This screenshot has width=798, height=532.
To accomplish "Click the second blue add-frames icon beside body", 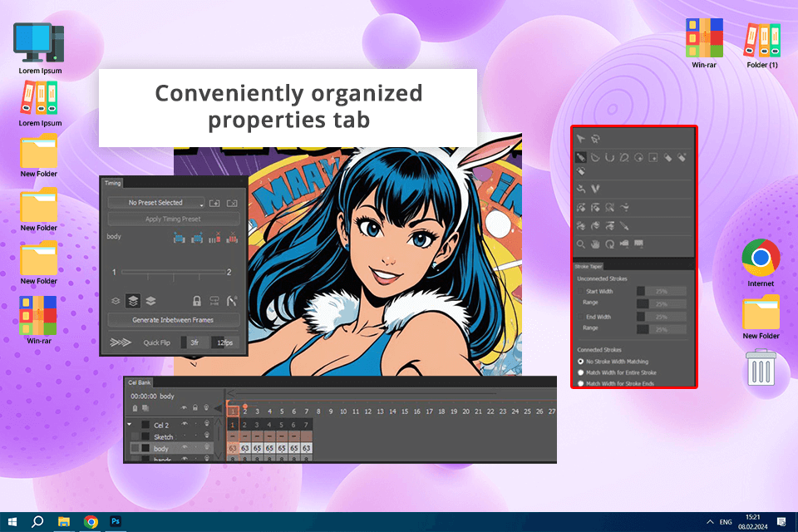I will click(197, 237).
